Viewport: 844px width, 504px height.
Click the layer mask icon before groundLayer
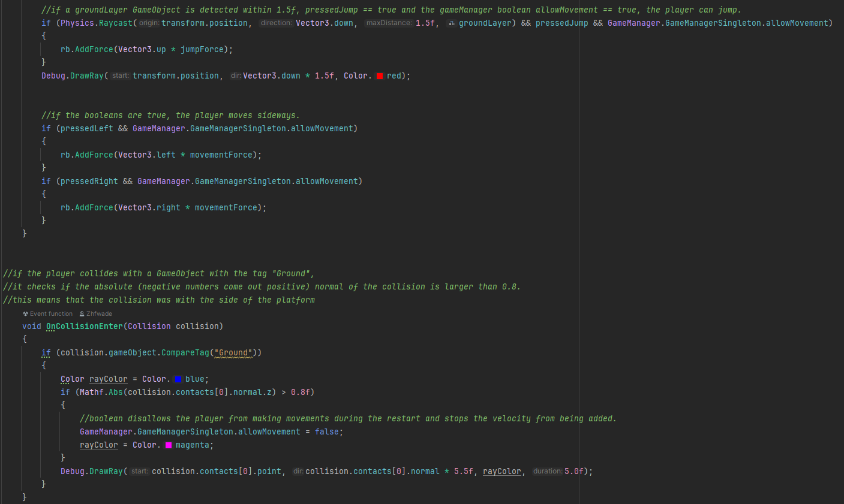point(452,23)
